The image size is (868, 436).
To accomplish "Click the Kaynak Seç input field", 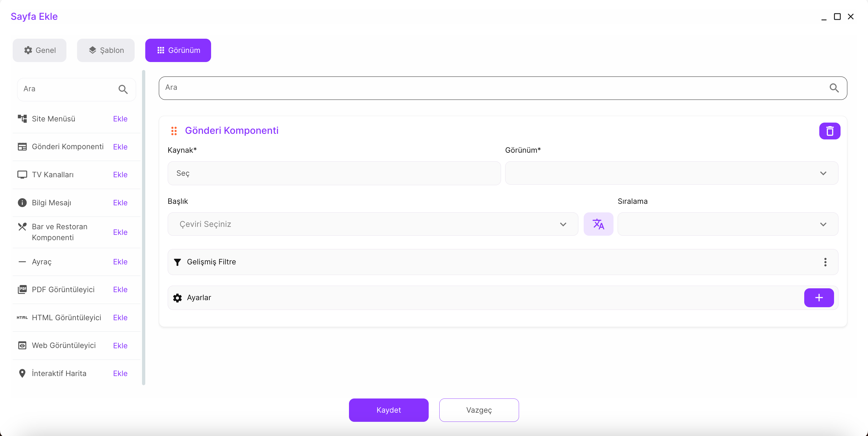I will [334, 173].
